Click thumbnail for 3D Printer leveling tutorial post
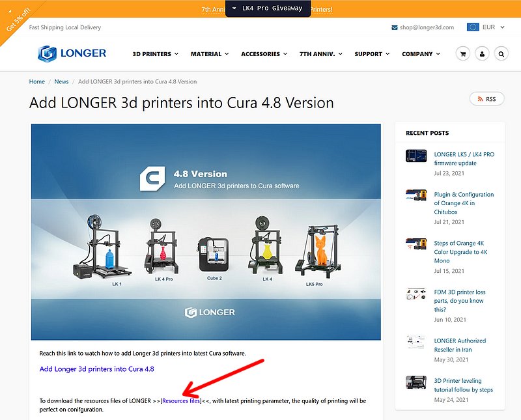The image size is (521, 420). point(416,382)
